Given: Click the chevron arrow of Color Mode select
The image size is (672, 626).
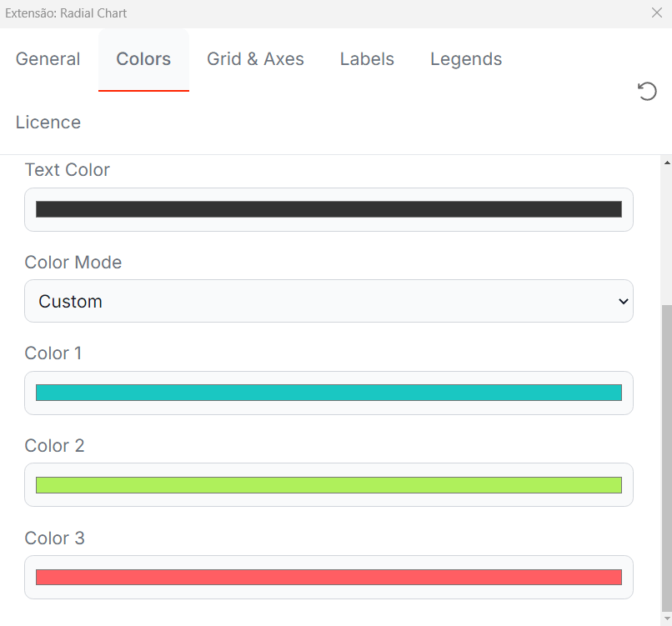Looking at the screenshot, I should 622,301.
